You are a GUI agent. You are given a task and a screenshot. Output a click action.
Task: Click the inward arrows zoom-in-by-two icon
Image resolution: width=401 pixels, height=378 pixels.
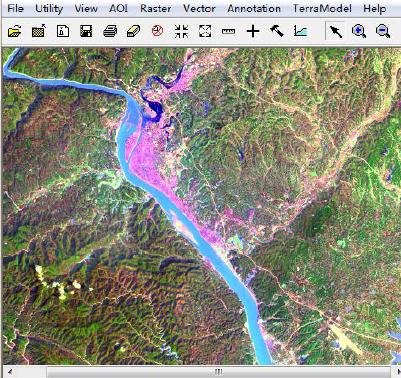pyautogui.click(x=181, y=31)
